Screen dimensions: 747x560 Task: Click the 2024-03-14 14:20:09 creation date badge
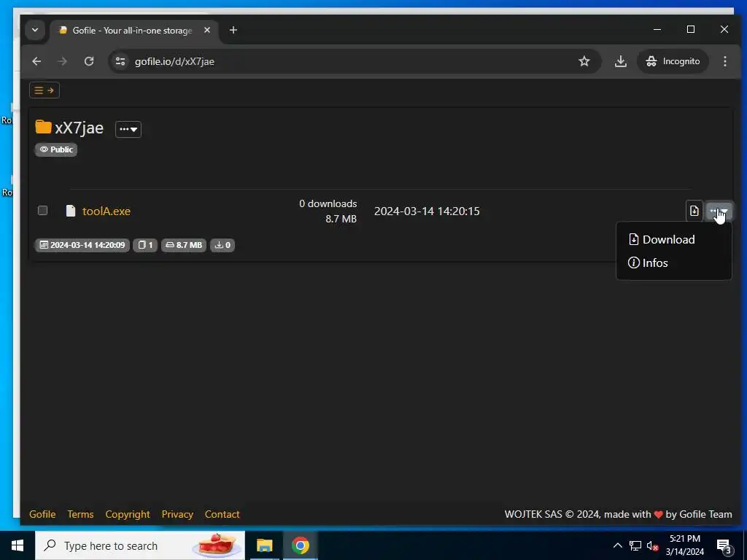82,245
